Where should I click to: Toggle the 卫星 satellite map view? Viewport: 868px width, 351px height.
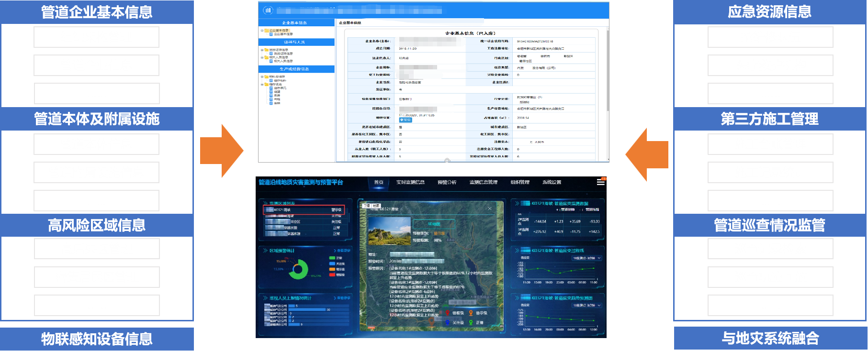(366, 206)
